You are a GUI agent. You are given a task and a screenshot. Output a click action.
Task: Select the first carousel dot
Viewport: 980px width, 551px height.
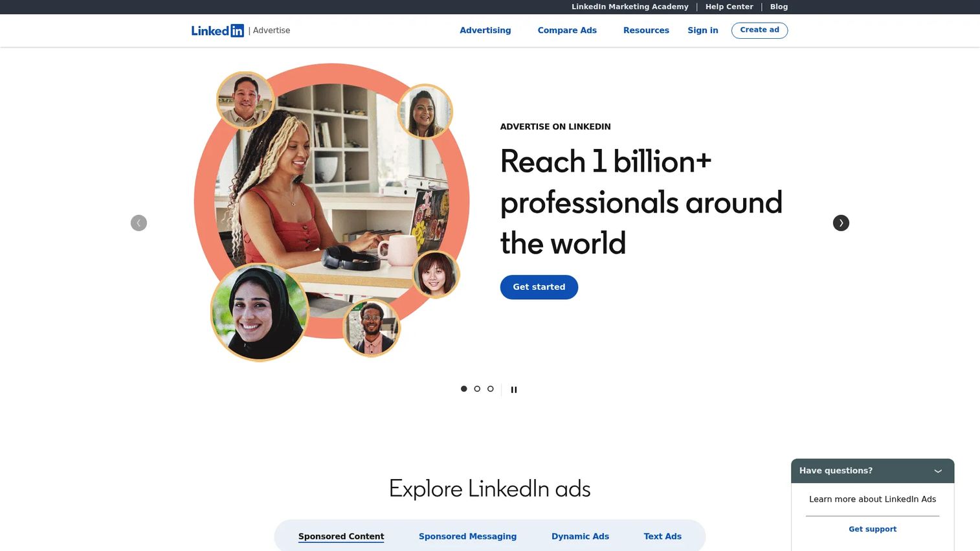click(463, 388)
